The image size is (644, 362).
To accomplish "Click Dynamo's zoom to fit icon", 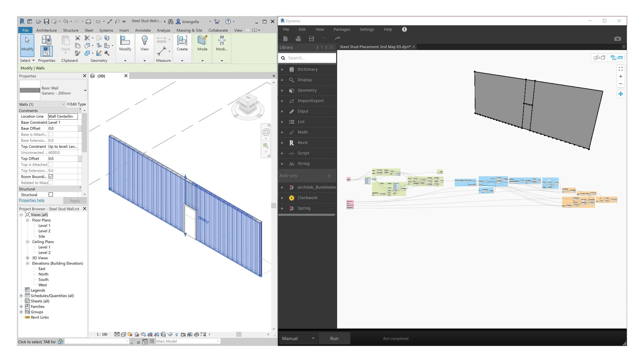I will point(620,69).
